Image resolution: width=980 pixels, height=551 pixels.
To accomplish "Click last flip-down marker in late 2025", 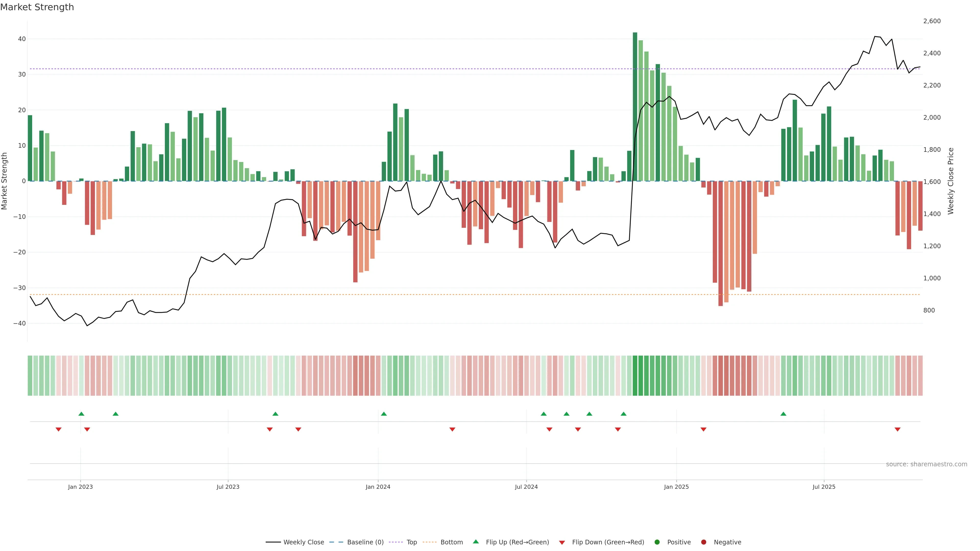I will 898,429.
